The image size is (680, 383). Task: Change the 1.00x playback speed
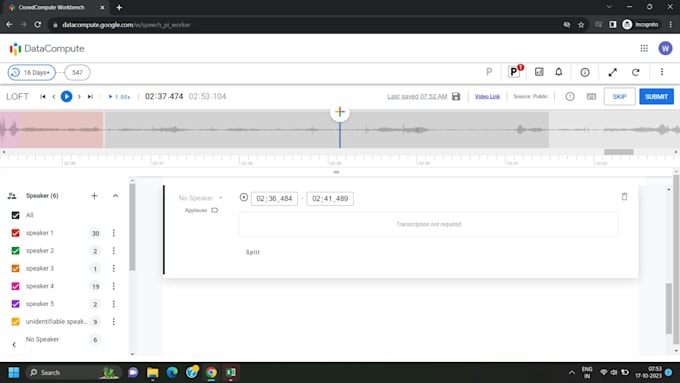120,97
